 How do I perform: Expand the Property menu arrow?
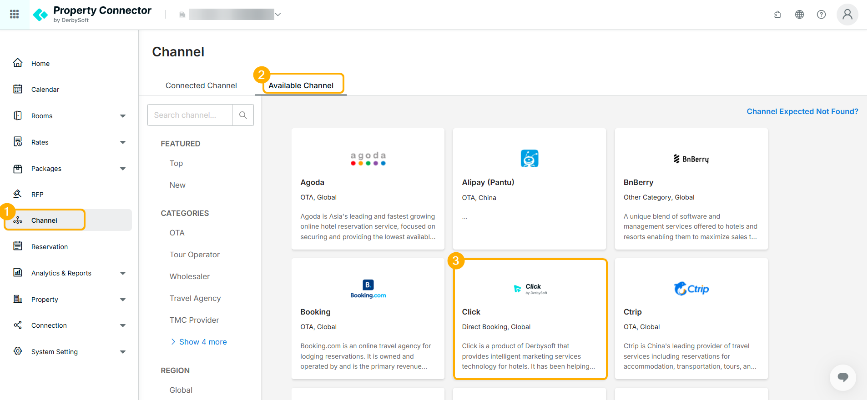click(123, 300)
